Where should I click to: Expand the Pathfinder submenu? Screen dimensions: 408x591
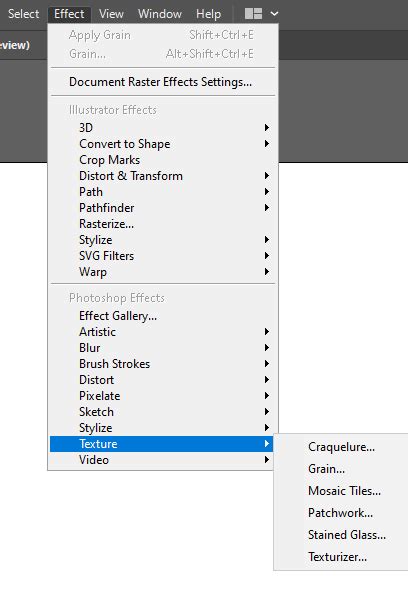coord(163,208)
